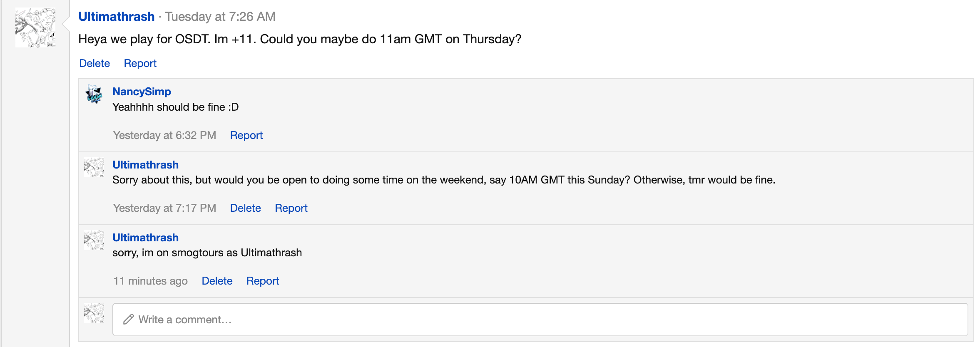Delete the comment posted Yesterday at 7:17 PM

click(245, 208)
